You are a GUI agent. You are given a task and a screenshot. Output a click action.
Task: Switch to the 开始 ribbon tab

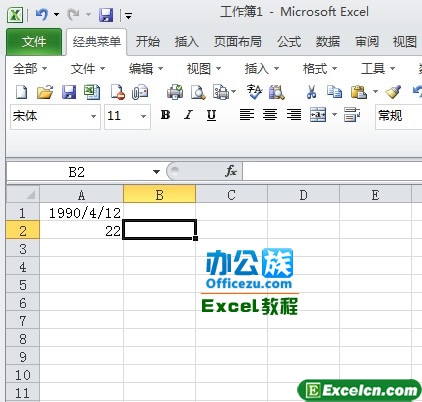pyautogui.click(x=148, y=42)
